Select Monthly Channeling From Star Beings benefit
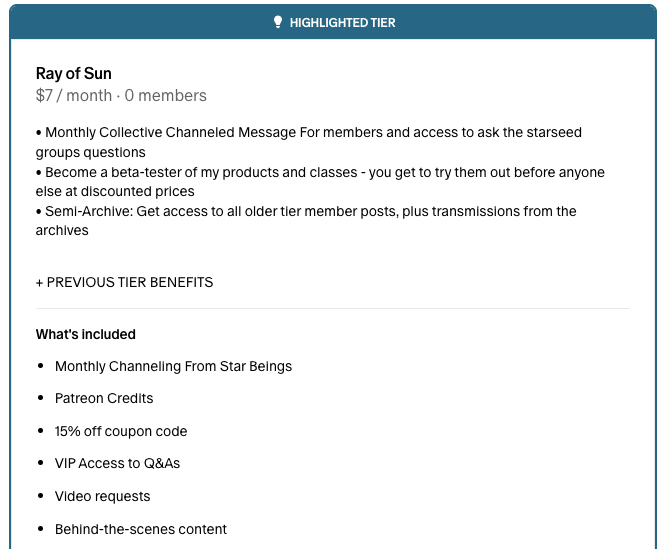The width and height of the screenshot is (667, 549). [x=174, y=366]
